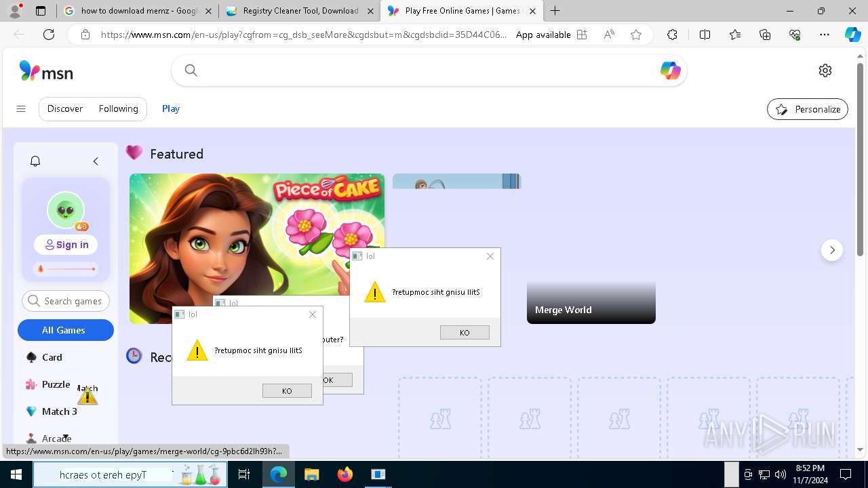The height and width of the screenshot is (488, 868).
Task: Click KO in the right lol dialog
Action: click(x=465, y=333)
